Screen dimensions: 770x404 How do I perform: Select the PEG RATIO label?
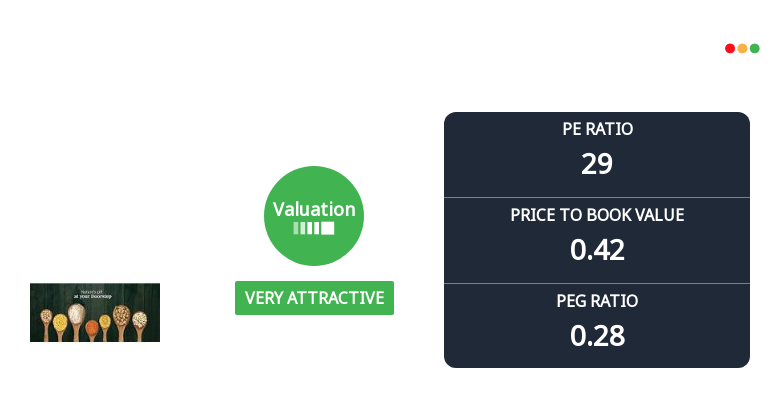597,301
